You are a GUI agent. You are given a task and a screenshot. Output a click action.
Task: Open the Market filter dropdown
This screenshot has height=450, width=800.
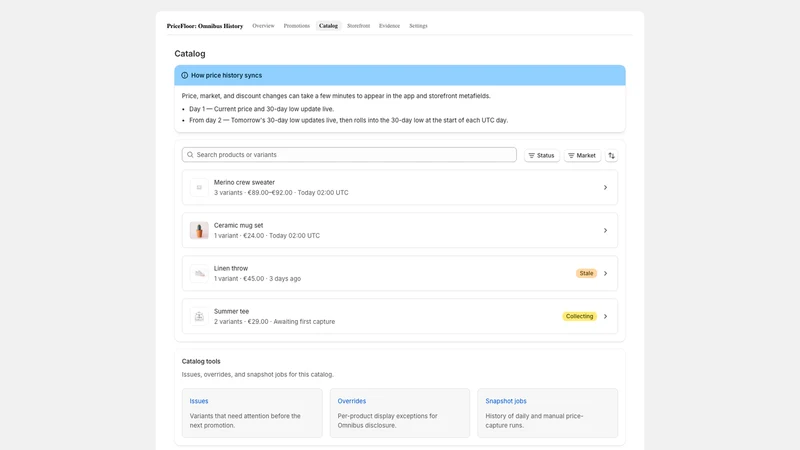point(582,156)
